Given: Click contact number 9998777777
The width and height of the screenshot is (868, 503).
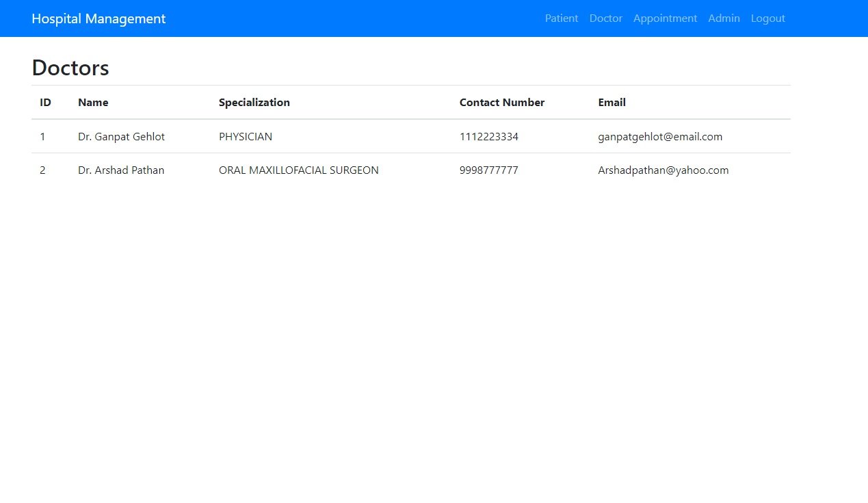Looking at the screenshot, I should coord(488,170).
